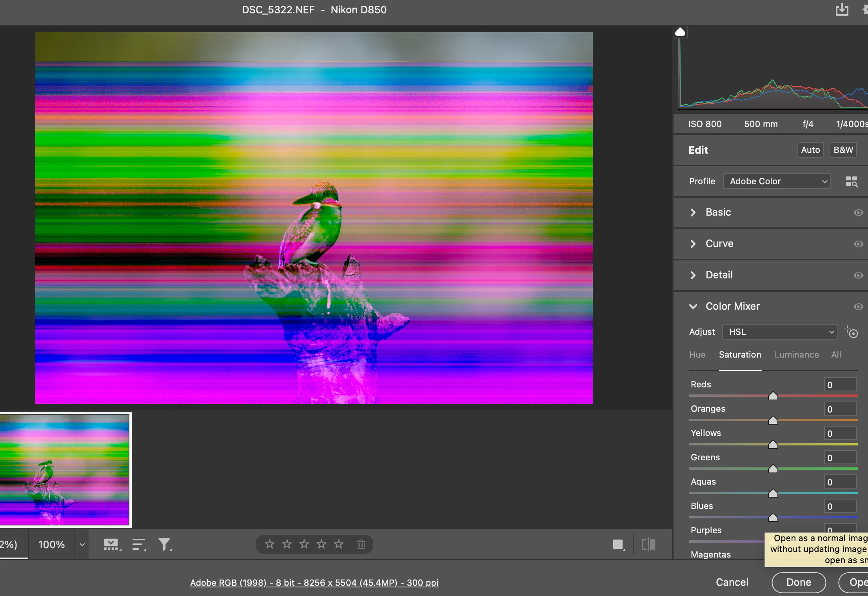This screenshot has height=596, width=868.
Task: Toggle Color Mixer visibility eye
Action: pos(858,307)
